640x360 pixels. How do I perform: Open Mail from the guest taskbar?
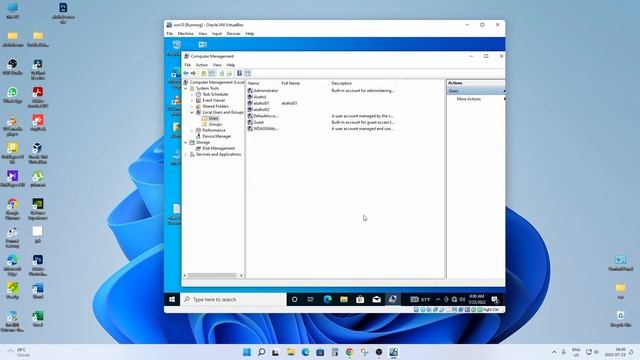pyautogui.click(x=376, y=300)
